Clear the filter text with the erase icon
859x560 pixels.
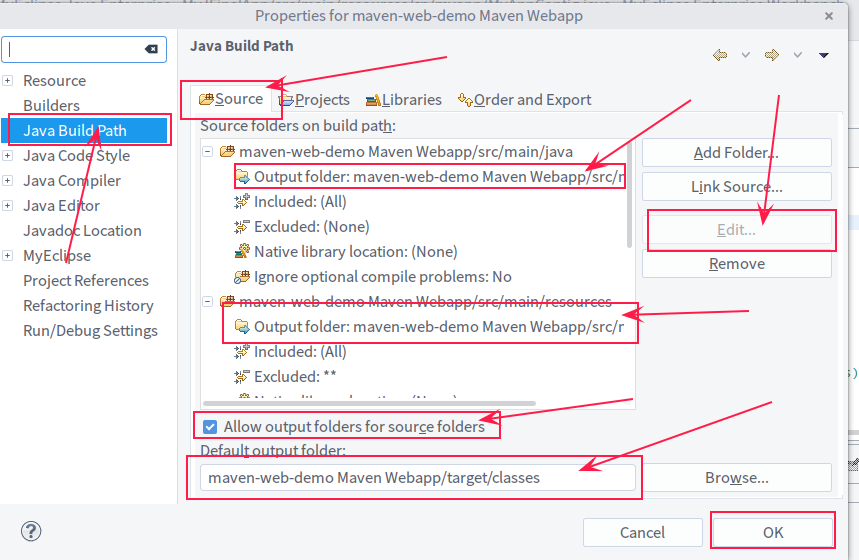click(x=151, y=49)
